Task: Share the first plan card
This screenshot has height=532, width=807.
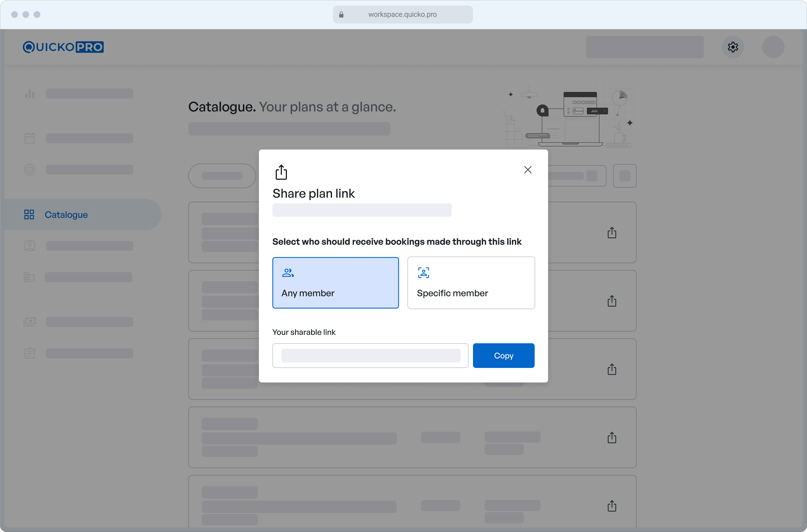Action: [x=612, y=232]
